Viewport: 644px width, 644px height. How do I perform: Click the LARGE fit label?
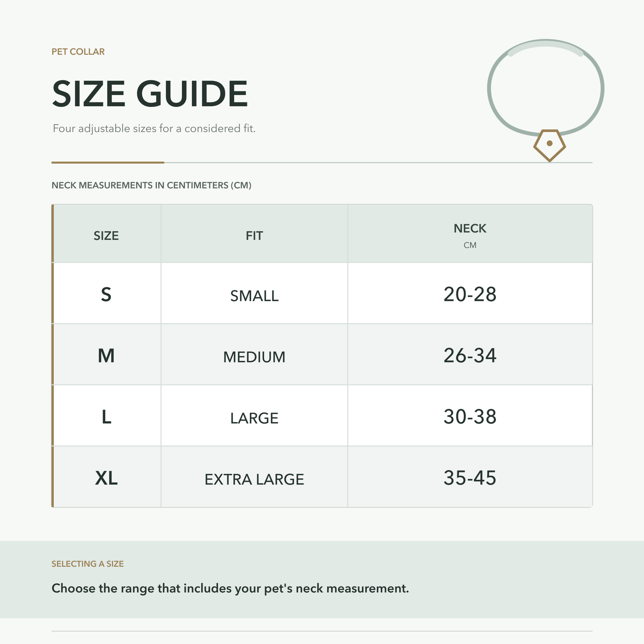click(x=254, y=418)
